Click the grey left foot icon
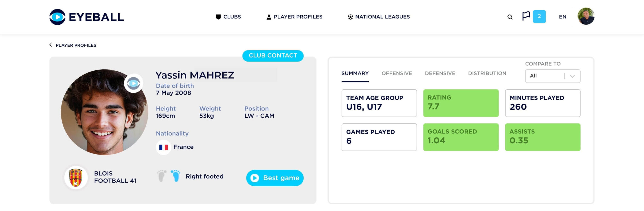This screenshot has height=211, width=644. [162, 176]
